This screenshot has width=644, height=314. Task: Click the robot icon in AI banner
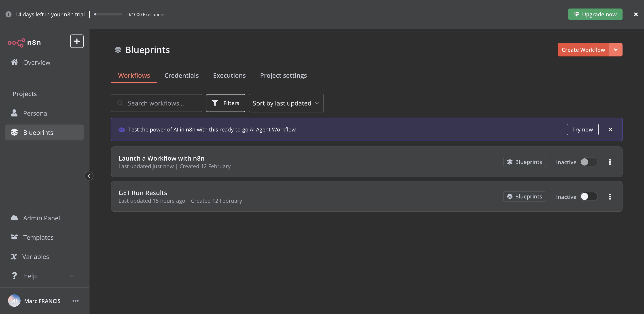pos(121,129)
